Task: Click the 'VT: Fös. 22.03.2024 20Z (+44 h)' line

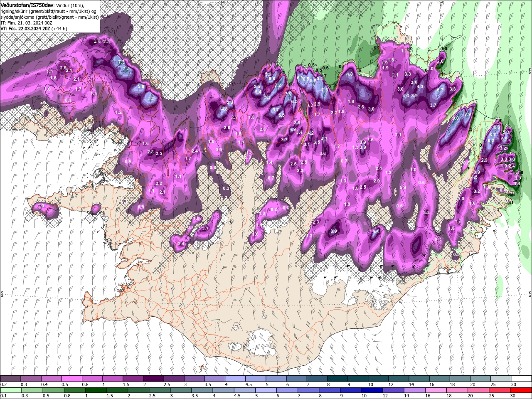Action: [x=34, y=29]
